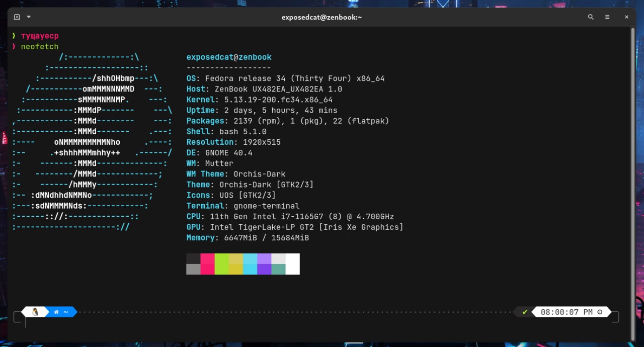Click the terminal vertical scrollbar
This screenshot has height=347, width=644.
click(632, 184)
